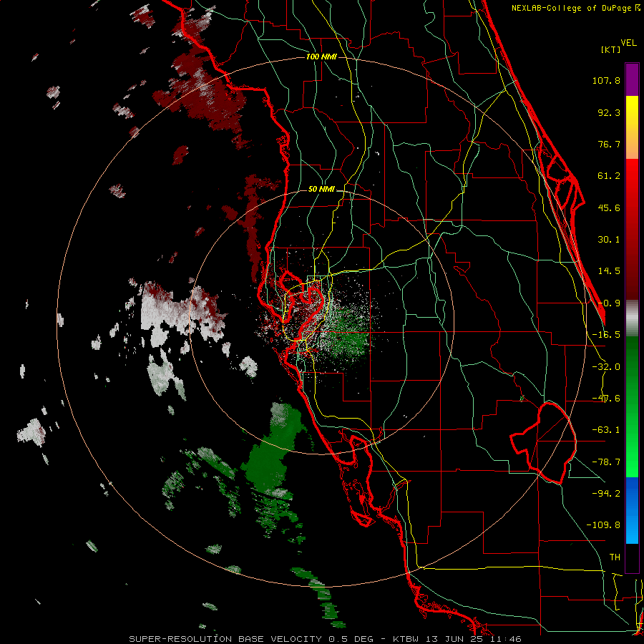644x644 pixels.
Task: Select the -0.9 scale value
Action: click(609, 303)
